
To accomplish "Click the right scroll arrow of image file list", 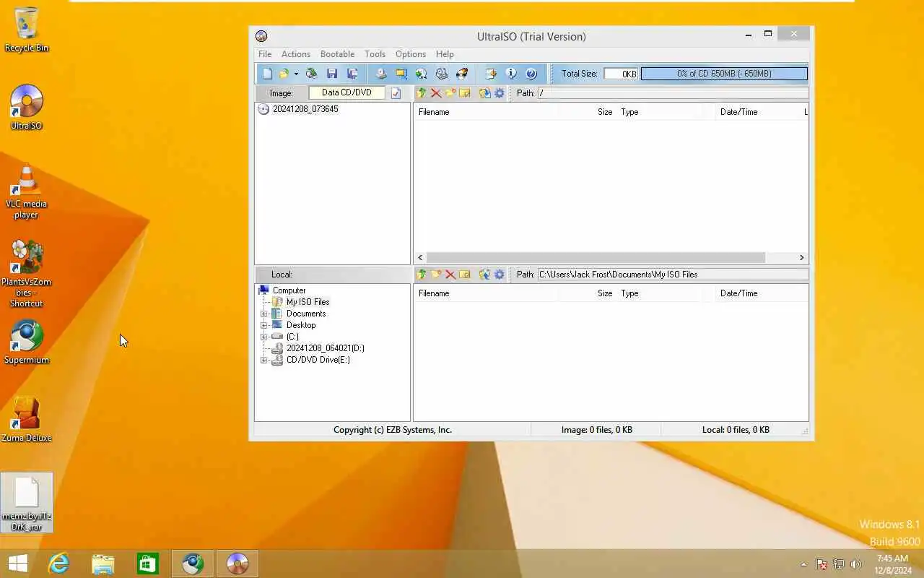I will (x=801, y=258).
